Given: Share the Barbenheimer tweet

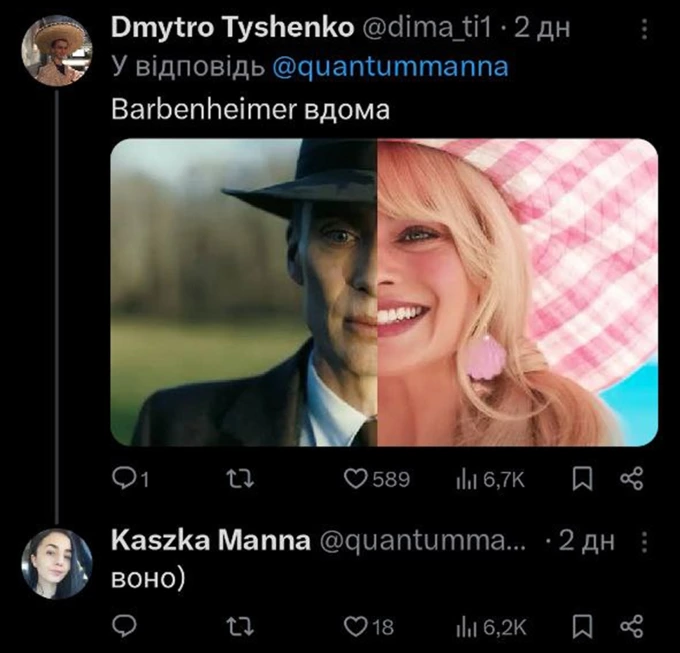Looking at the screenshot, I should (631, 480).
